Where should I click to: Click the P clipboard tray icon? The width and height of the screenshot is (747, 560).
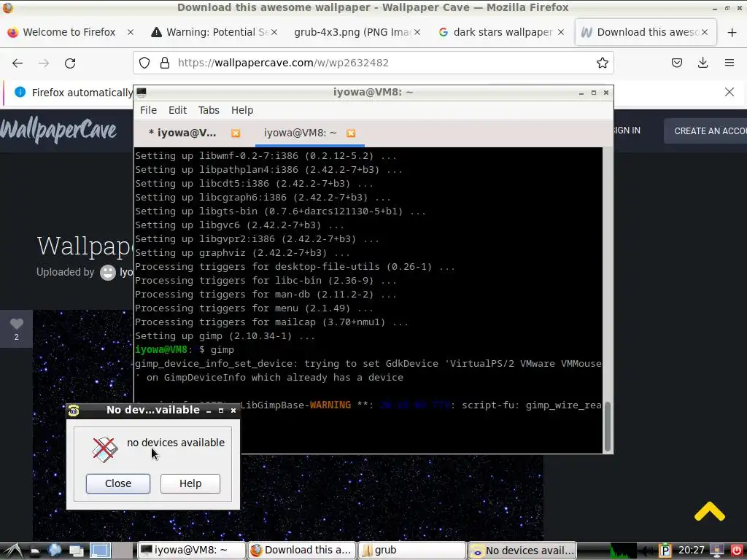[x=665, y=551]
